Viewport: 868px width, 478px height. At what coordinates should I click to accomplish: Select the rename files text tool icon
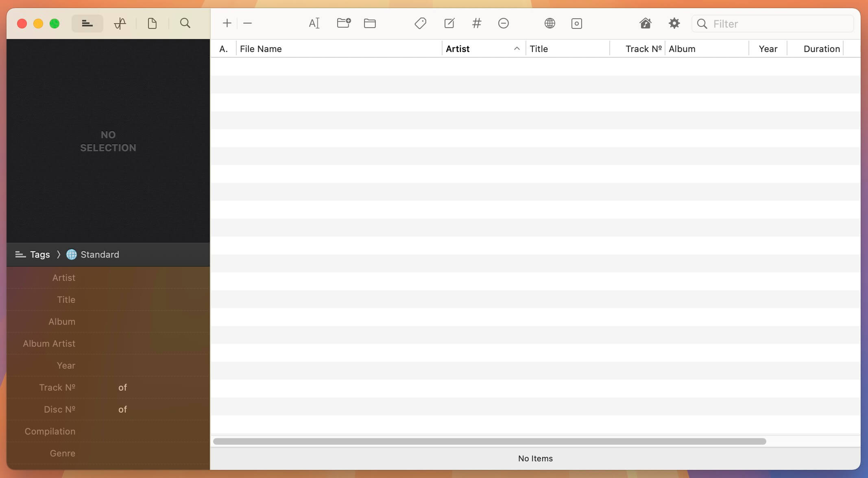314,23
